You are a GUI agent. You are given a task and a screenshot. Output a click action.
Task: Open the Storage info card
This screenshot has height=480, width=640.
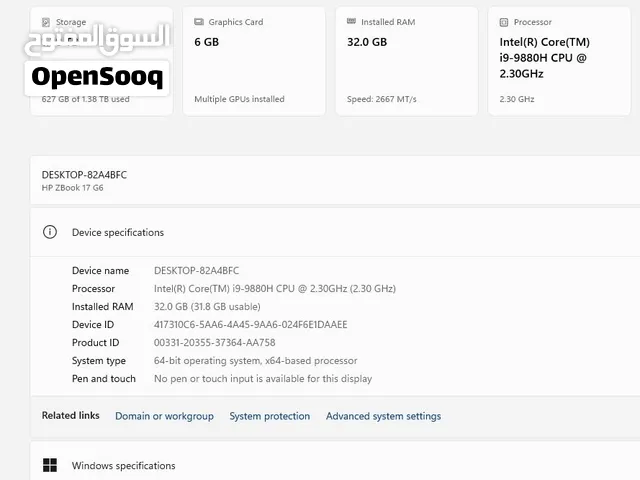click(101, 61)
